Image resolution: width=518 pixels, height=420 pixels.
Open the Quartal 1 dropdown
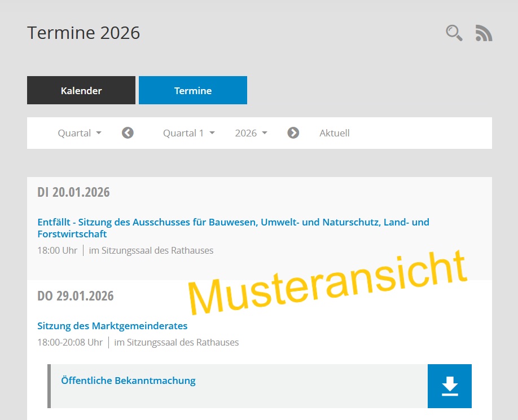[189, 133]
